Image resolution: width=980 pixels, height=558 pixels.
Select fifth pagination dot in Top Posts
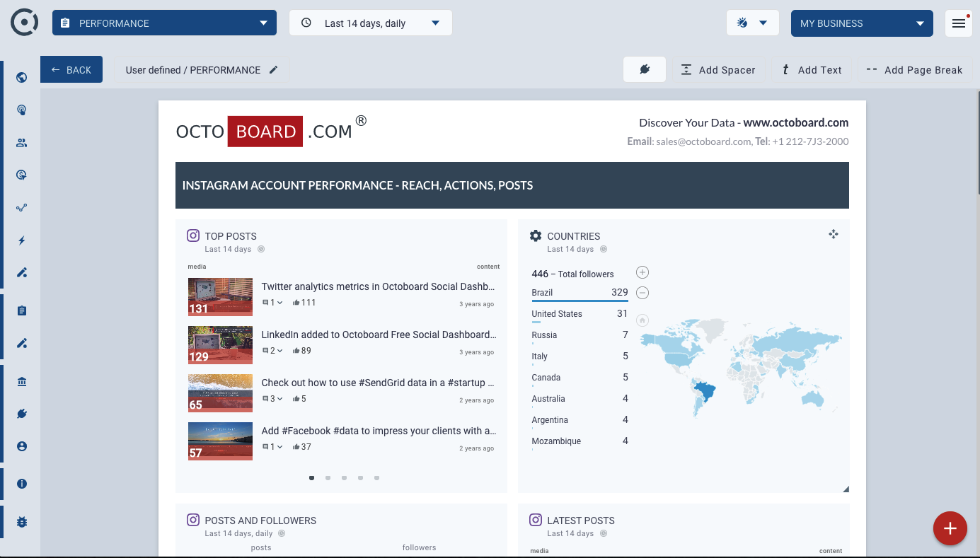pos(377,478)
